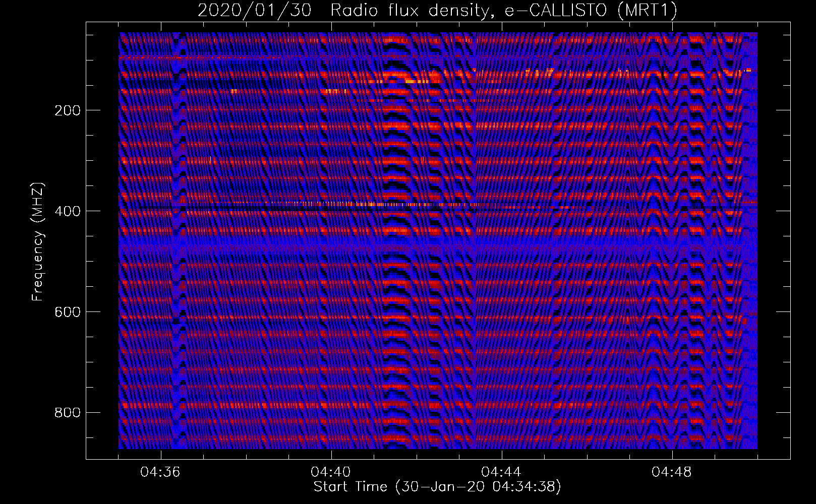The height and width of the screenshot is (504, 816).
Task: Click the 400 frequency tick label
Action: tap(68, 211)
